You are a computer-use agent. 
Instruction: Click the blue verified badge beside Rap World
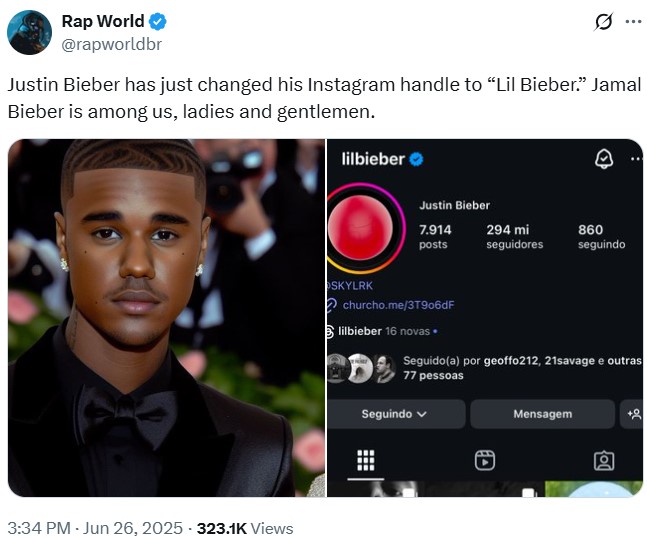[158, 22]
